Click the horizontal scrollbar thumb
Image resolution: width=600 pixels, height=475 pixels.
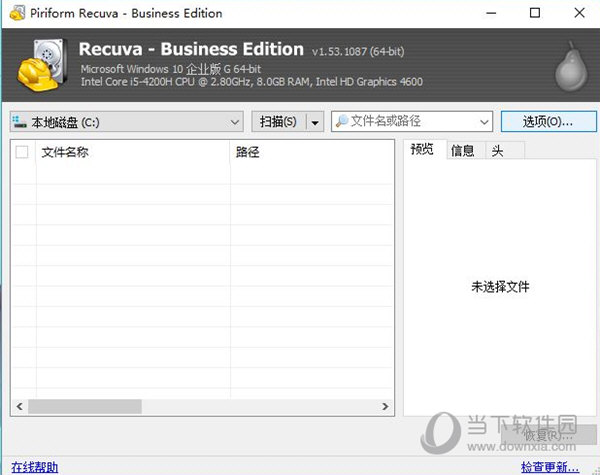pos(85,406)
